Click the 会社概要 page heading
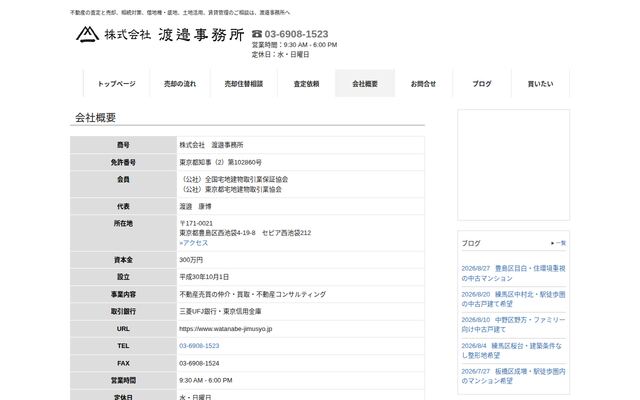640x400 pixels. point(96,118)
